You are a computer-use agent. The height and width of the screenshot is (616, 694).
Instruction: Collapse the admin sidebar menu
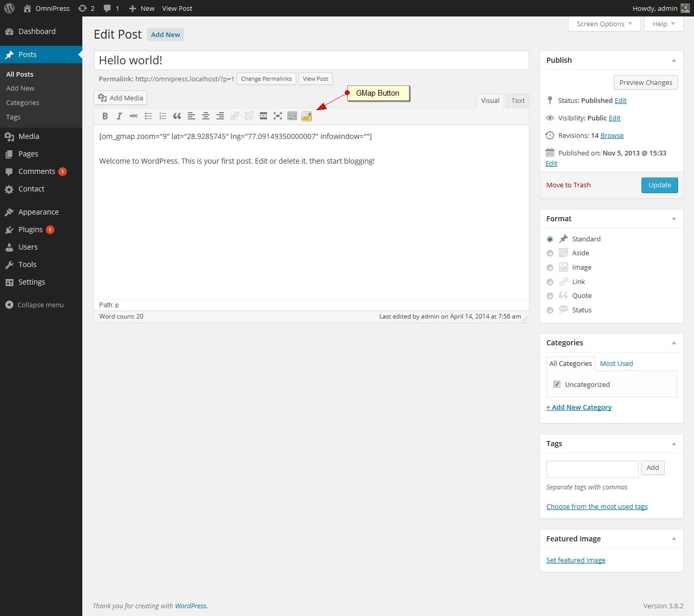tap(41, 305)
